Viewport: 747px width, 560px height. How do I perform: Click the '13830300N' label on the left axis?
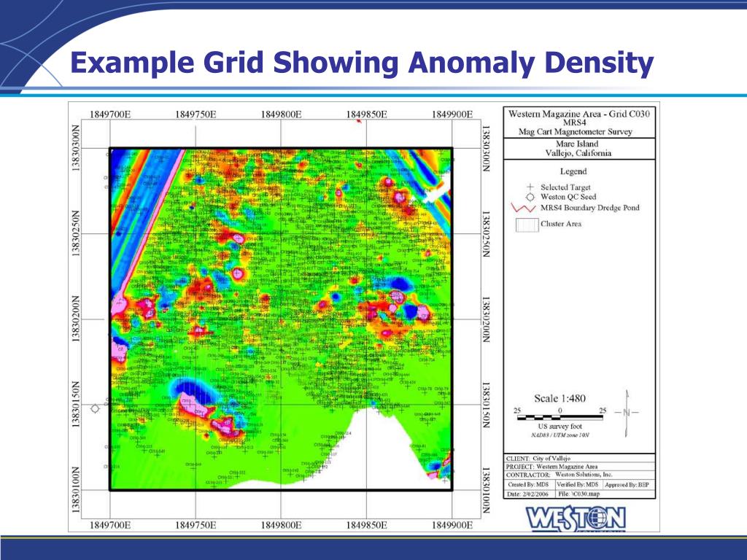tap(75, 148)
